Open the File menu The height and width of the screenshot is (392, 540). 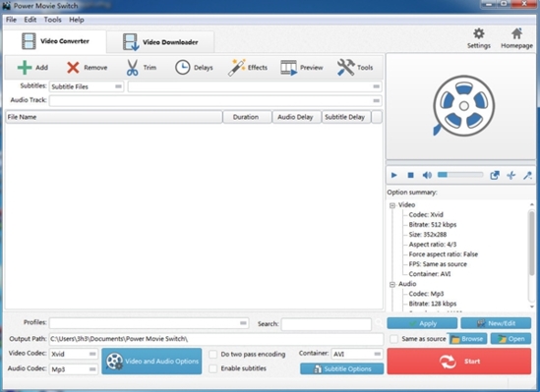click(x=11, y=20)
